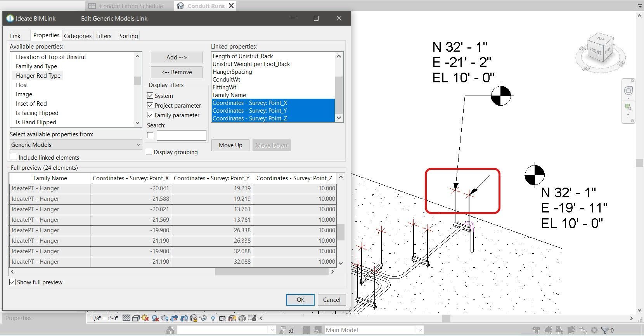Image resolution: width=644 pixels, height=336 pixels.
Task: Click the Move Up button
Action: click(x=230, y=145)
